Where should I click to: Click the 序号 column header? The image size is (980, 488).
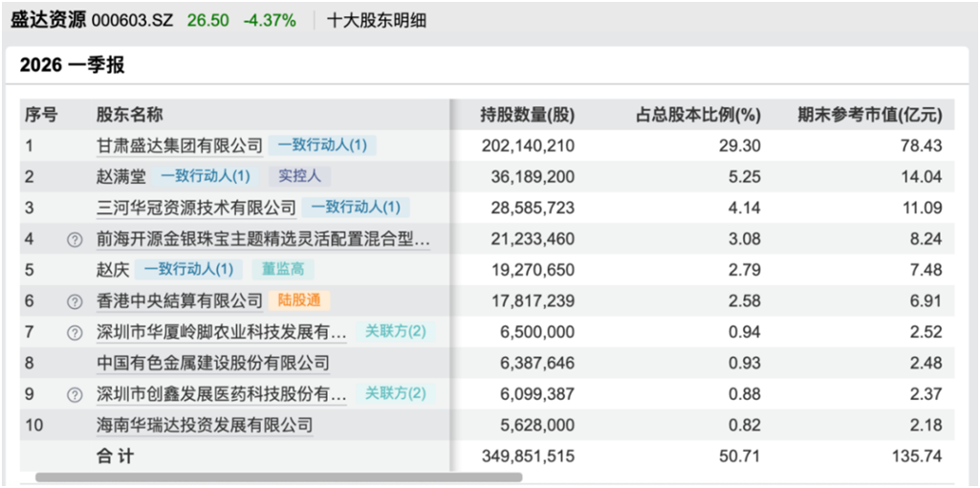41,115
